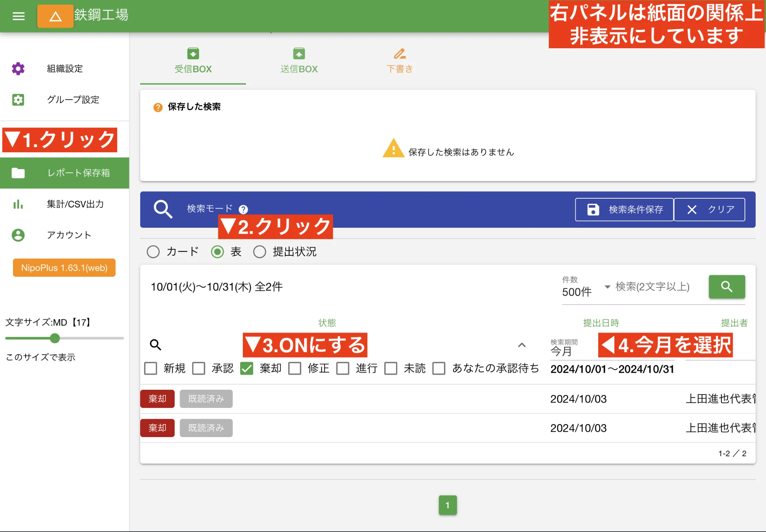The height and width of the screenshot is (532, 766).
Task: Select the 提出状況 radio button
Action: tap(260, 252)
